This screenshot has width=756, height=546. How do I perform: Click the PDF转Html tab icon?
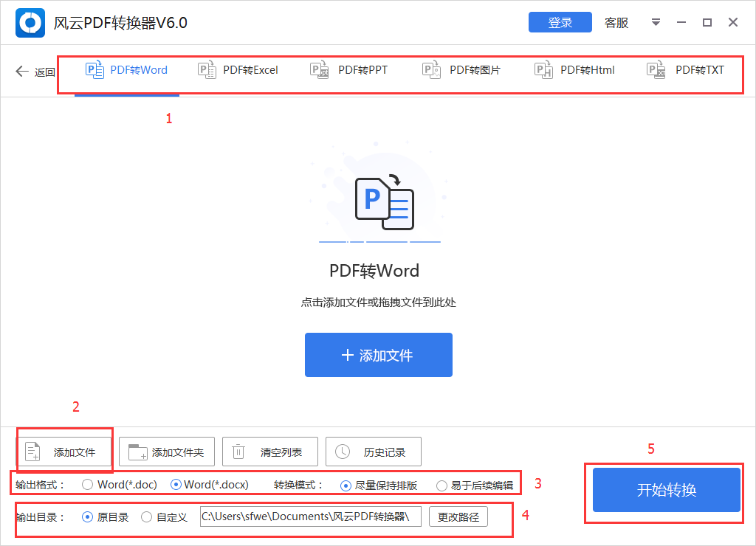[x=543, y=70]
